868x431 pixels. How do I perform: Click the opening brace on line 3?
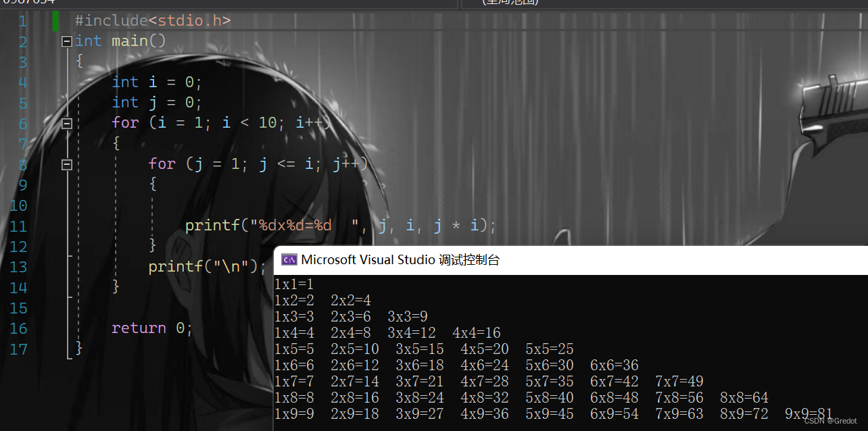[x=79, y=62]
